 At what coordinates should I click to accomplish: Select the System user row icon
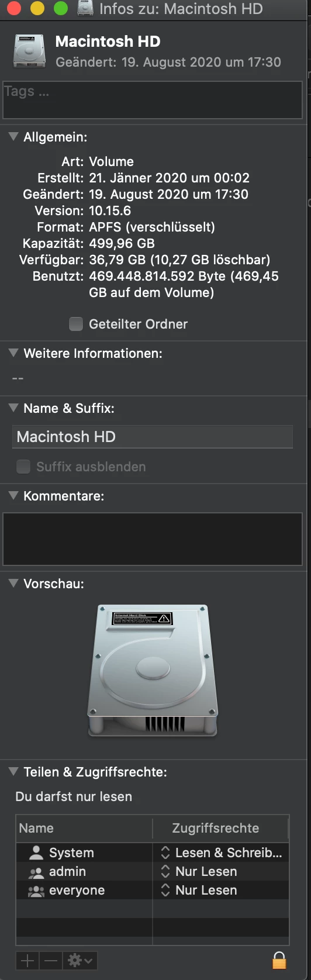point(36,853)
